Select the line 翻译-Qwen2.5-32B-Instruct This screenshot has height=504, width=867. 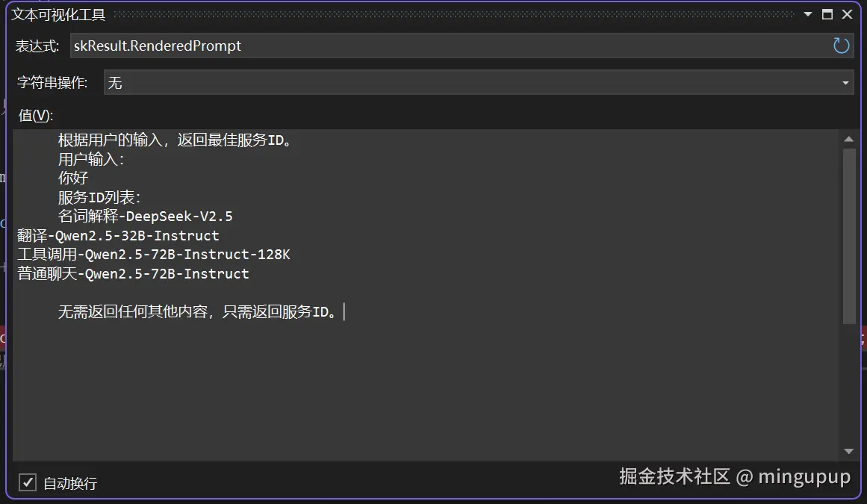point(119,234)
